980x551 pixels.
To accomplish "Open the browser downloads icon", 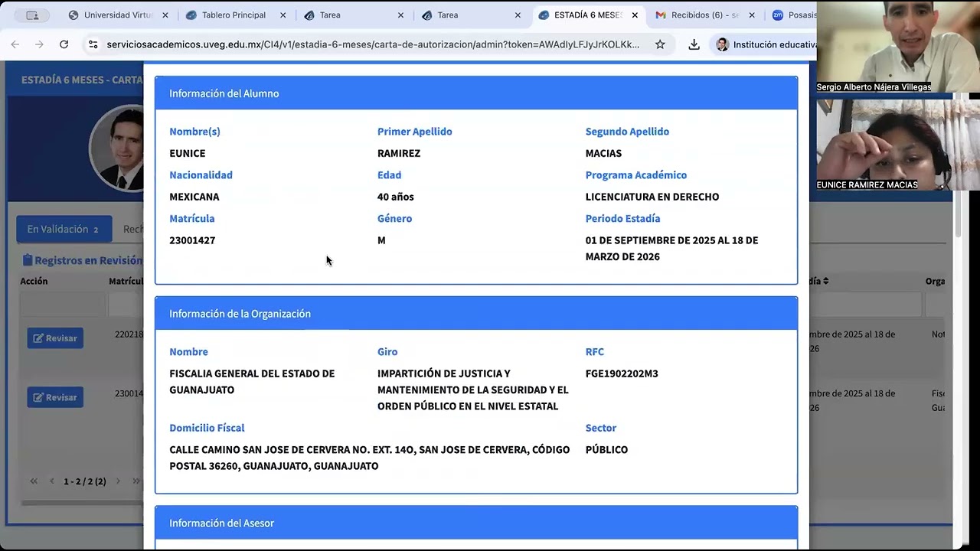I will click(694, 44).
